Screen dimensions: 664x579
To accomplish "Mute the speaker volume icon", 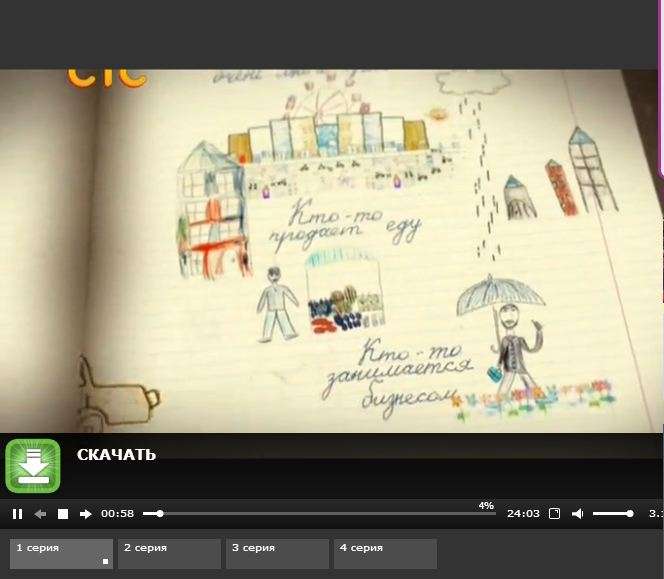I will click(577, 514).
